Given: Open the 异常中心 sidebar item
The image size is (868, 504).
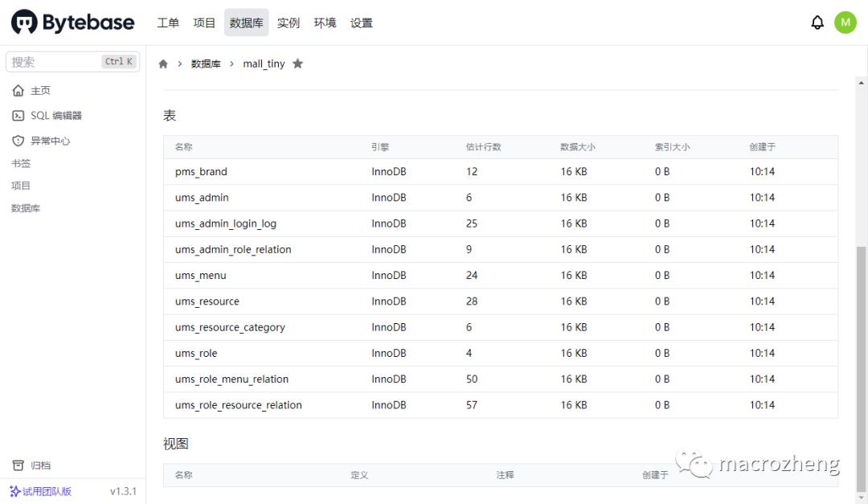Looking at the screenshot, I should coord(47,139).
